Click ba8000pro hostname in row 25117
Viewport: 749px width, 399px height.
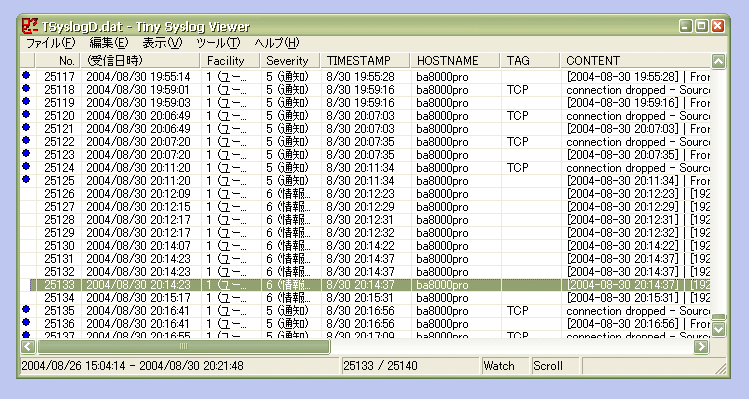click(442, 76)
